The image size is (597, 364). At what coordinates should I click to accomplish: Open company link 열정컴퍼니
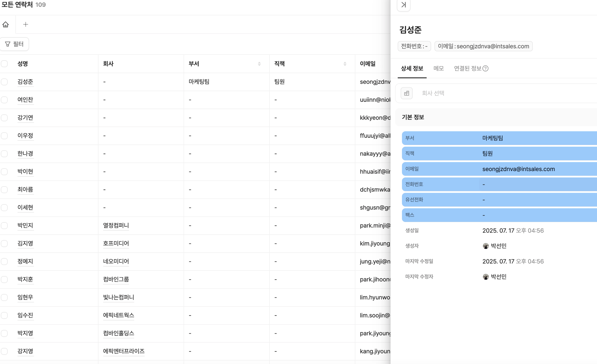point(116,226)
